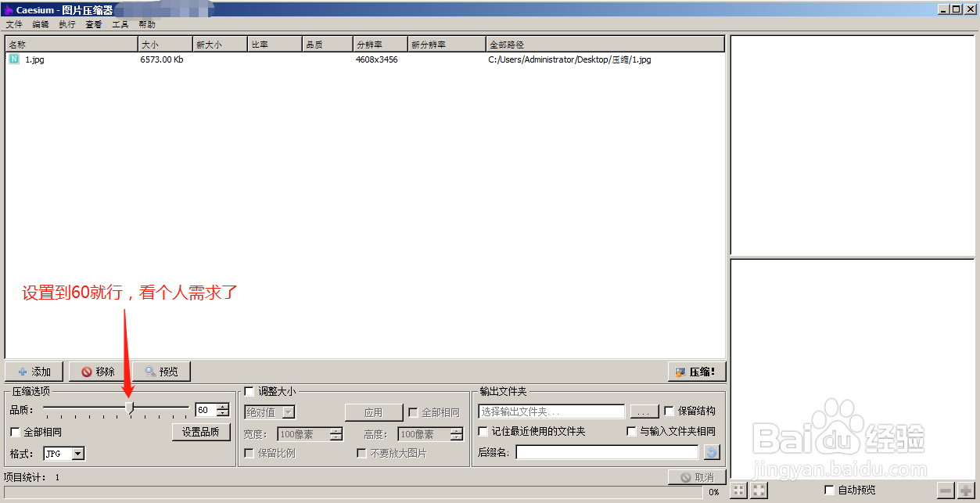Image resolution: width=980 pixels, height=503 pixels.
Task: Sort by the 名称 column header
Action: point(72,45)
